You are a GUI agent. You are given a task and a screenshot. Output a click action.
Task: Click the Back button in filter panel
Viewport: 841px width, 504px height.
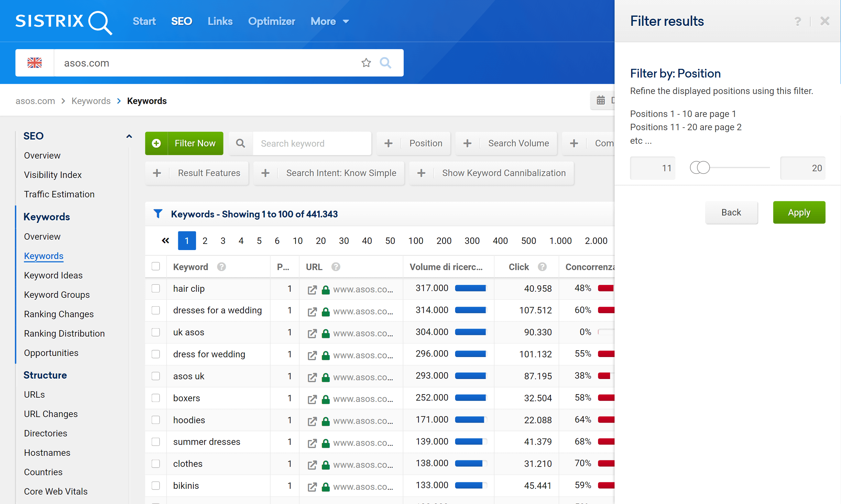point(731,212)
